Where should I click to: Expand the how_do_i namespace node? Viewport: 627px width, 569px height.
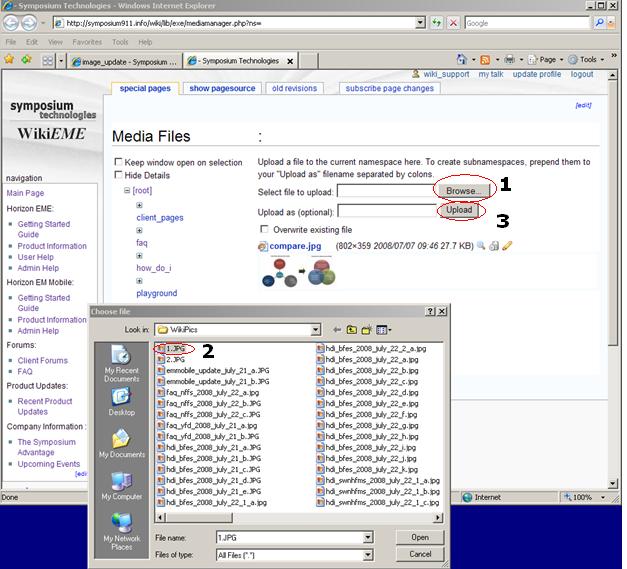pyautogui.click(x=139, y=256)
